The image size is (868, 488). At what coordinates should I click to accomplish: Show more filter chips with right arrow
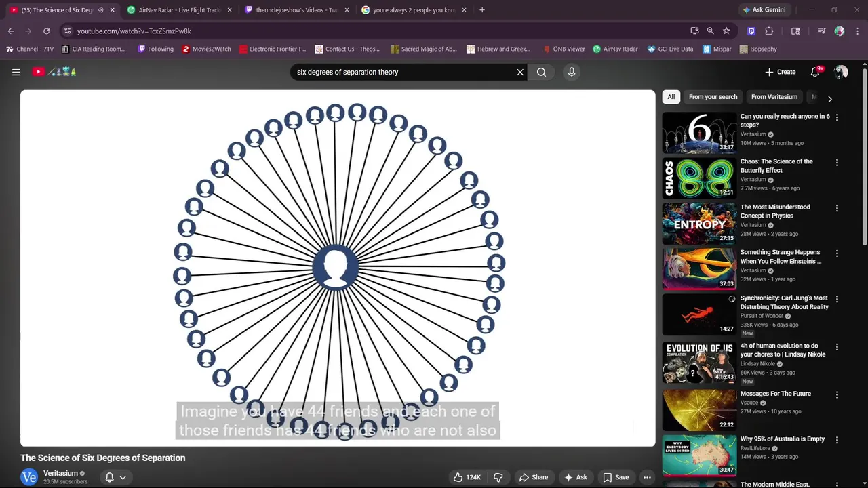point(829,99)
